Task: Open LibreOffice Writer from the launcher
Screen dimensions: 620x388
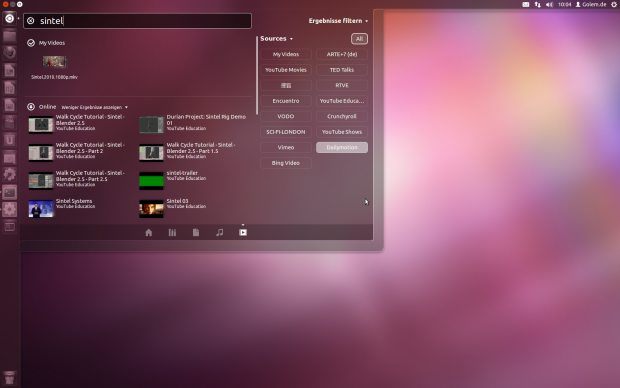Action: pos(9,70)
